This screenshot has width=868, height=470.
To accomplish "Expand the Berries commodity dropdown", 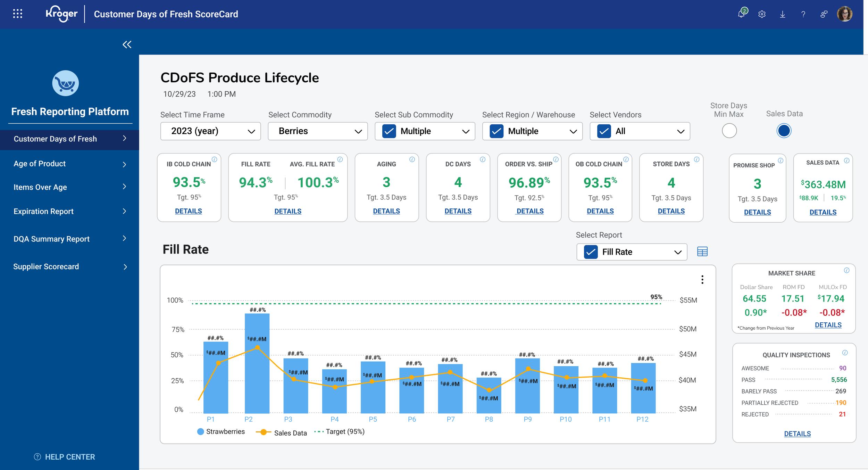I will coord(318,131).
